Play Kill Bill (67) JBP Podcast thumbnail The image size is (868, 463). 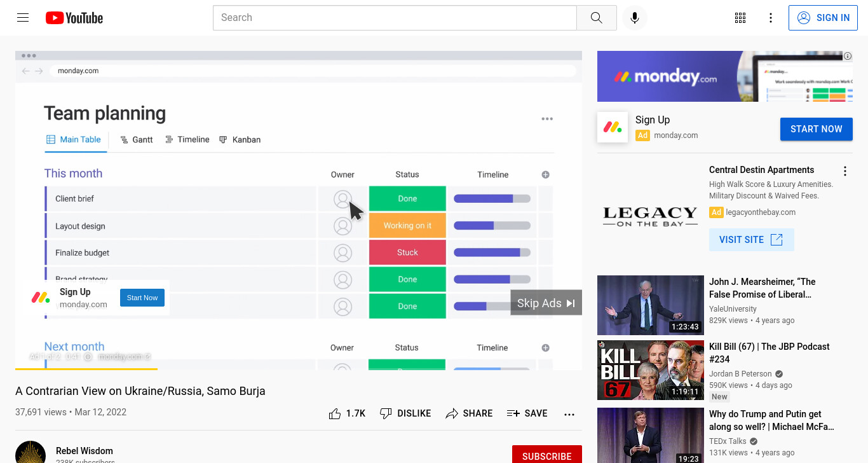651,370
